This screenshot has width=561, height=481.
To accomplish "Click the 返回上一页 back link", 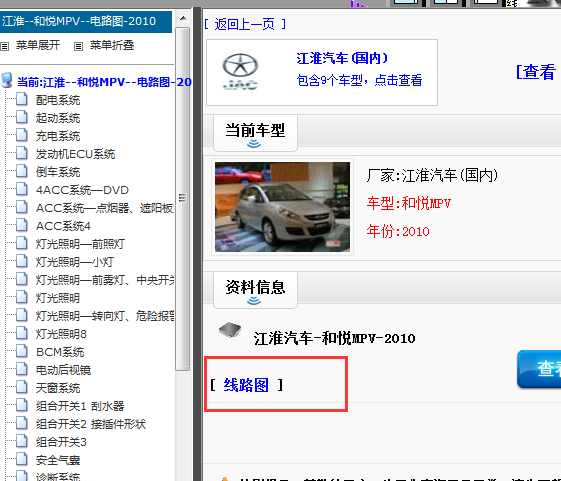I will 245,24.
